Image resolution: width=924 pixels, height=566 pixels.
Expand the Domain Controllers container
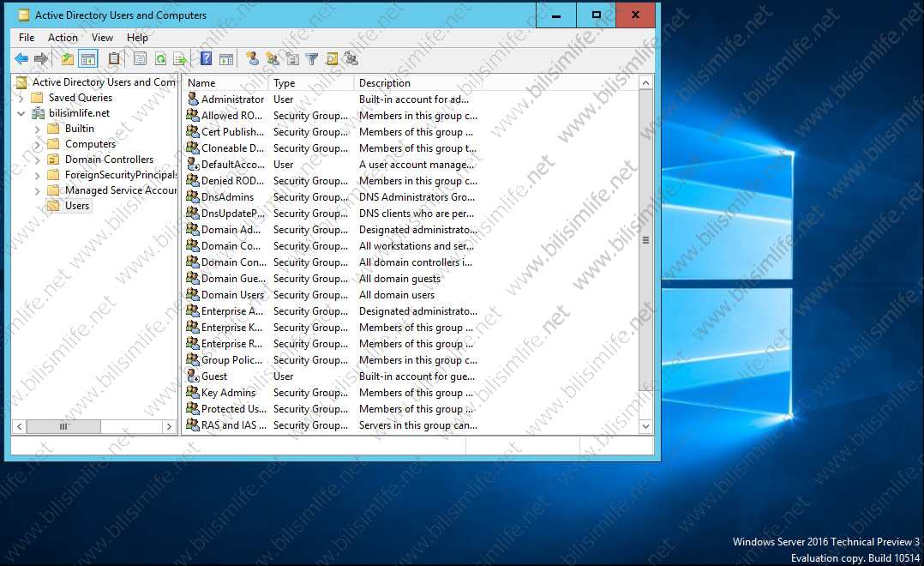(x=39, y=159)
